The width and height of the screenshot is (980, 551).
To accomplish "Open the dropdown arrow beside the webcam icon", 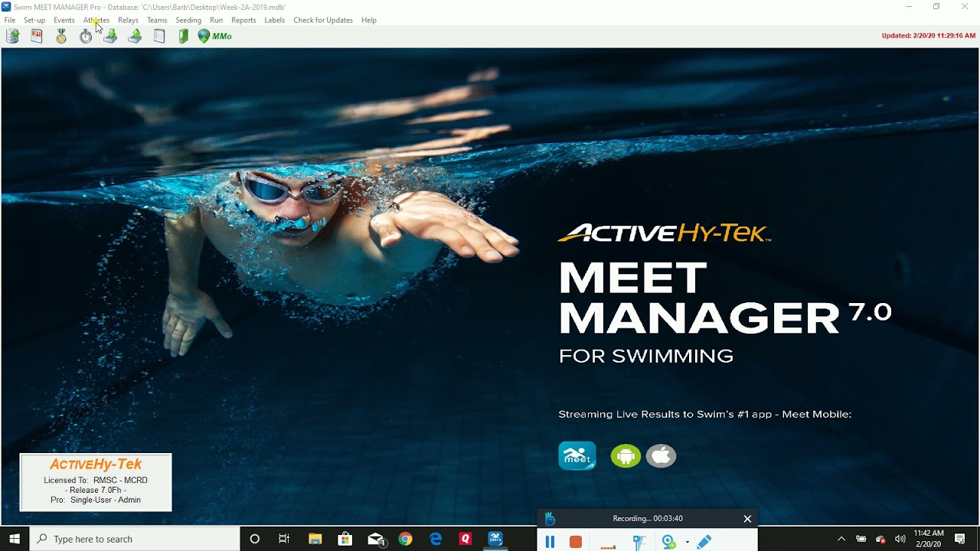I will (687, 542).
